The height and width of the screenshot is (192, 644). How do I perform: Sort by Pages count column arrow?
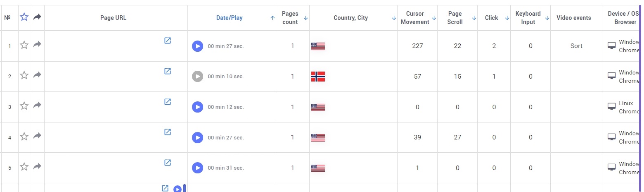click(x=305, y=18)
